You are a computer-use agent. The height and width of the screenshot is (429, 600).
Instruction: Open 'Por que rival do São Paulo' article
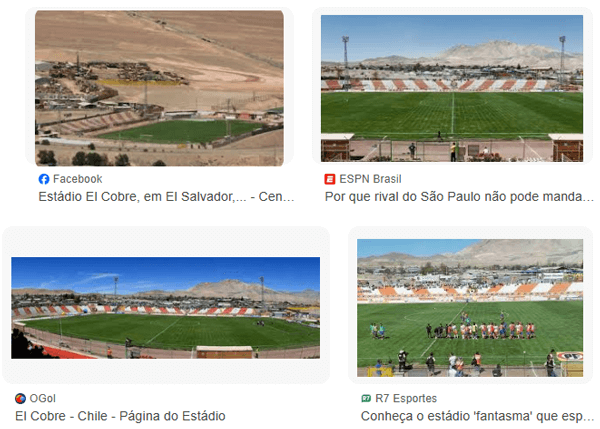(x=459, y=197)
